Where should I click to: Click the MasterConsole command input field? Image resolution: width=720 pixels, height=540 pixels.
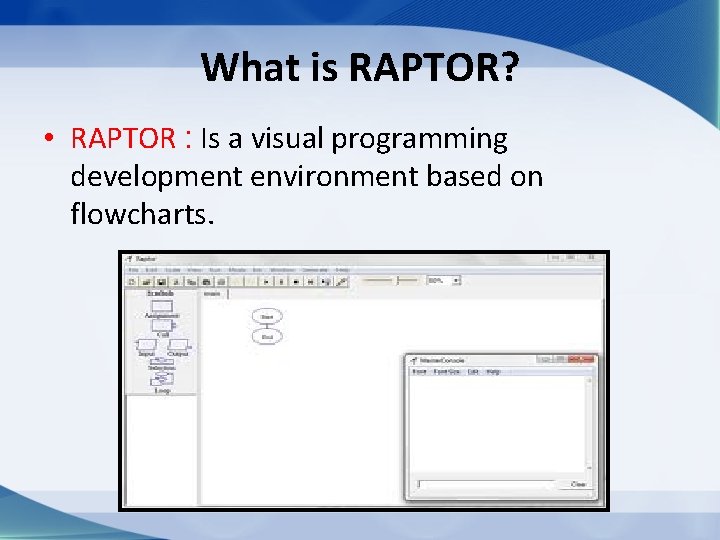(x=486, y=484)
